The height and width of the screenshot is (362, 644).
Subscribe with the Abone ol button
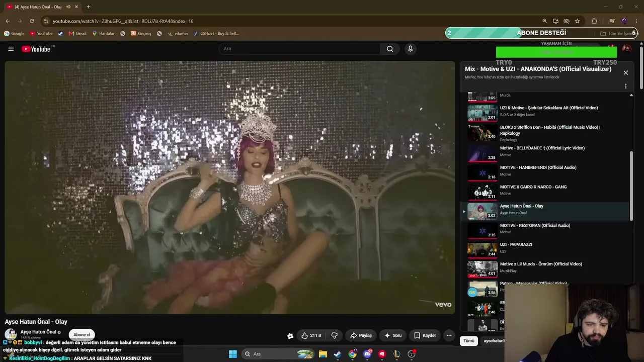[x=82, y=335]
